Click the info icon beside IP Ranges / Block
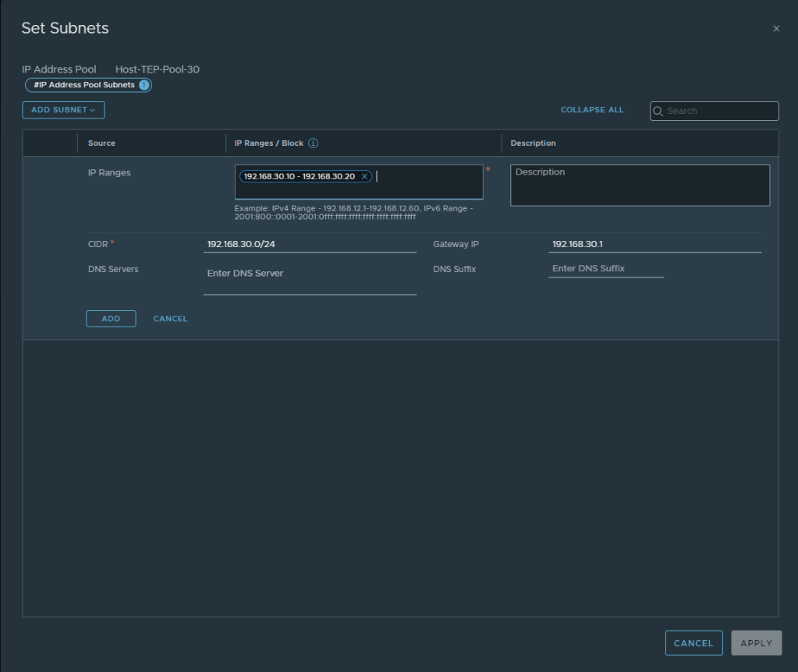The height and width of the screenshot is (672, 798). (x=313, y=143)
